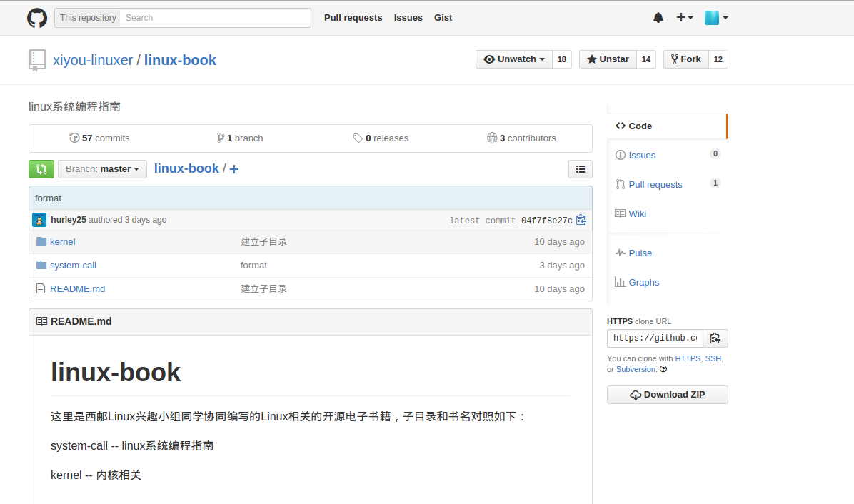Copy the HTTPS clone URL to clipboard
Image resolution: width=854 pixels, height=504 pixels.
[x=715, y=338]
